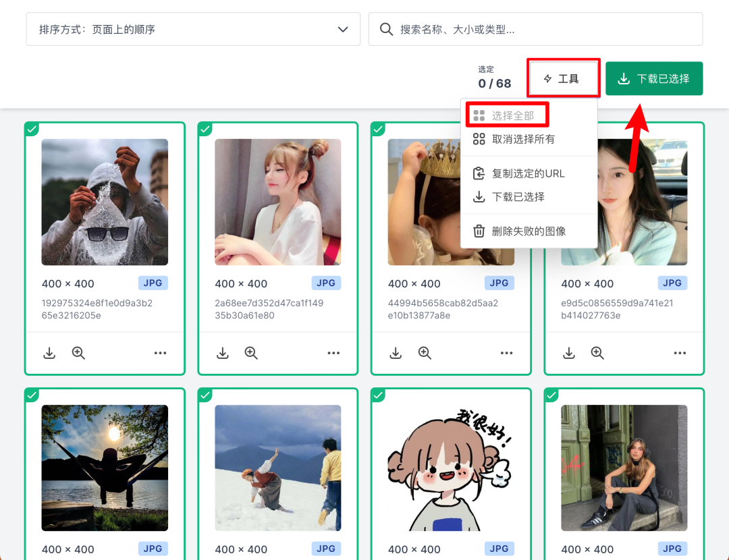The image size is (729, 560).
Task: Click filename 44994b5658cab82d5aa2 e10b13877a8e
Action: (443, 309)
